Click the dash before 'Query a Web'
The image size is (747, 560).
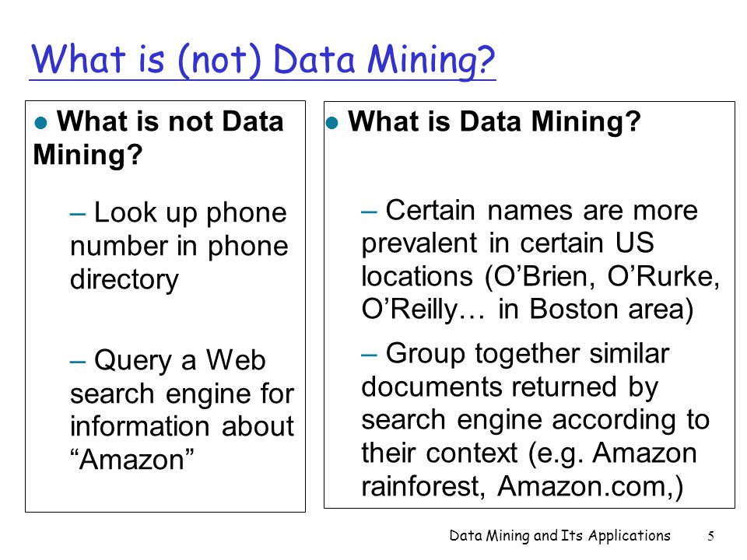[x=78, y=362]
